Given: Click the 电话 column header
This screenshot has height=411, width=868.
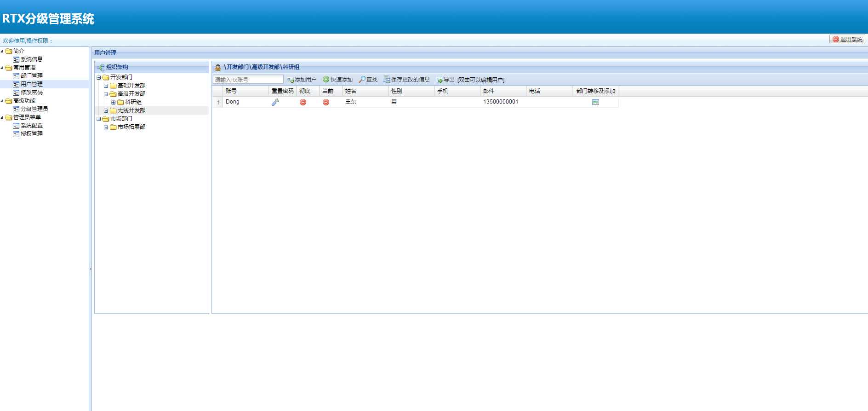Looking at the screenshot, I should click(x=549, y=91).
